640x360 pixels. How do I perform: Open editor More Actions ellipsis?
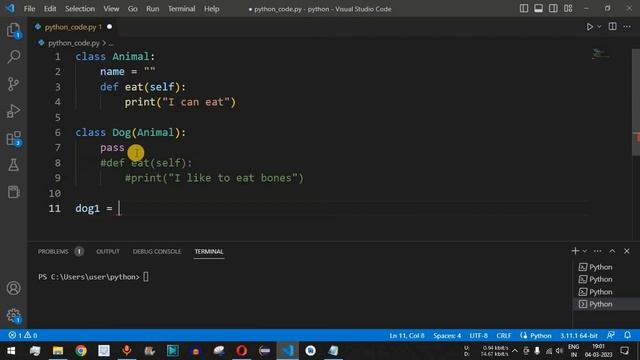tap(627, 27)
